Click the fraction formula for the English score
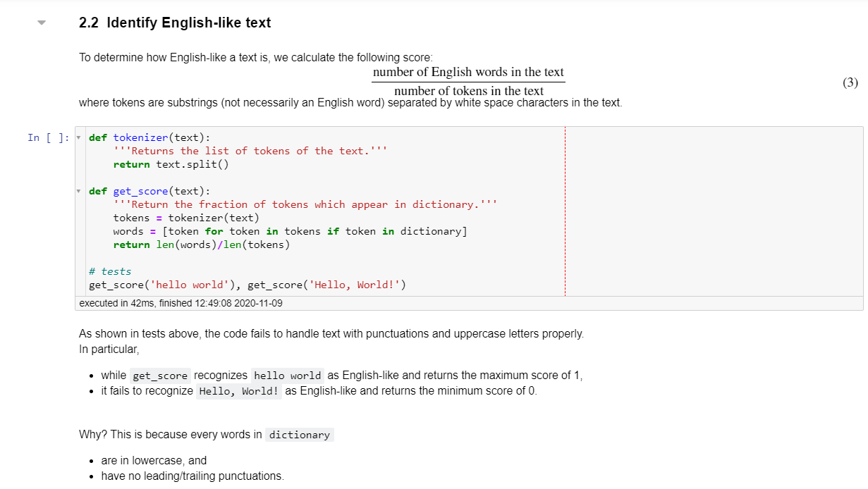 point(467,80)
